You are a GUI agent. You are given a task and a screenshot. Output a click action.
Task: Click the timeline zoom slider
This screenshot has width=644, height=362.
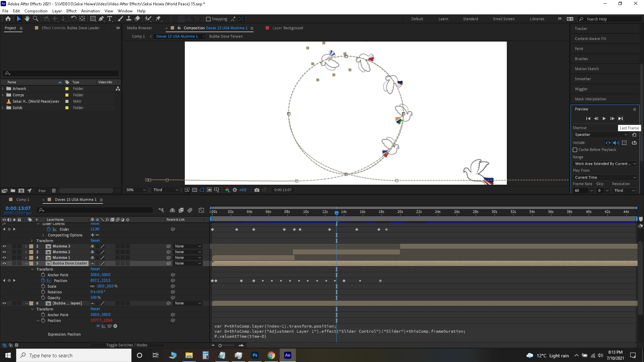220,345
